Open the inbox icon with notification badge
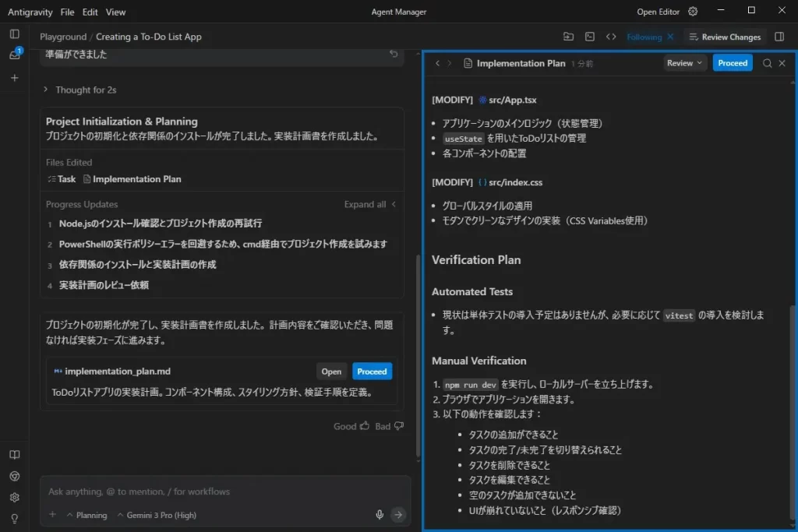 pos(15,55)
